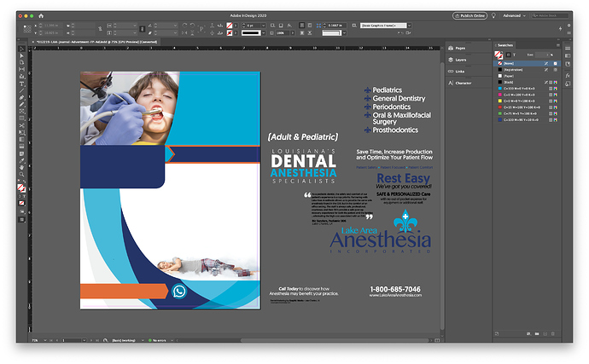
Task: Select the Hand tool
Action: click(x=22, y=167)
